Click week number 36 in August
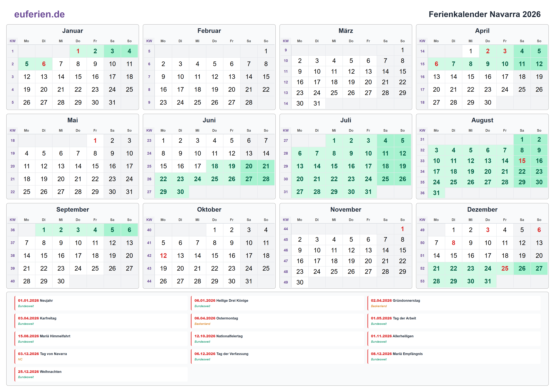The image size is (555, 392). point(422,193)
